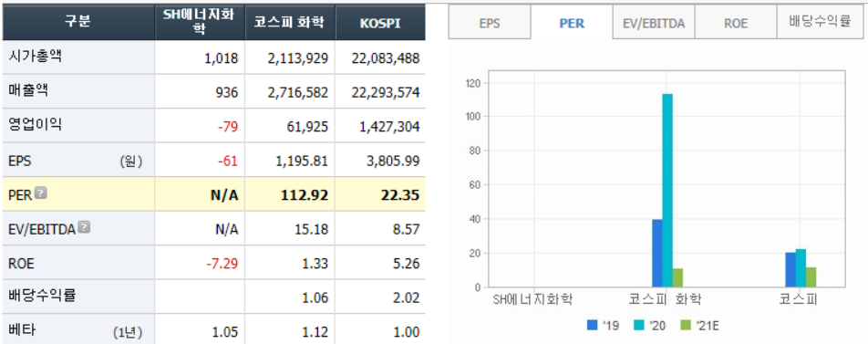Click the red ROE value -7.29
The image size is (868, 344).
click(x=223, y=264)
